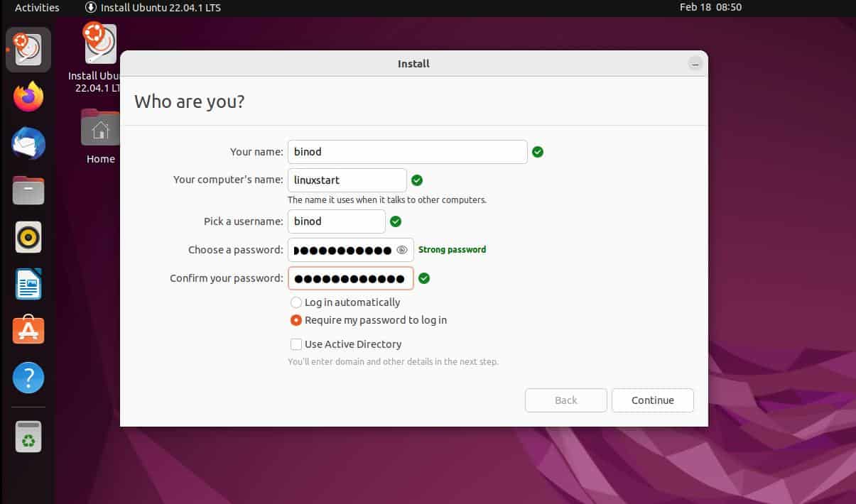Screen dimensions: 856x504
Task: Open Rhythmbox music player
Action: (28, 237)
